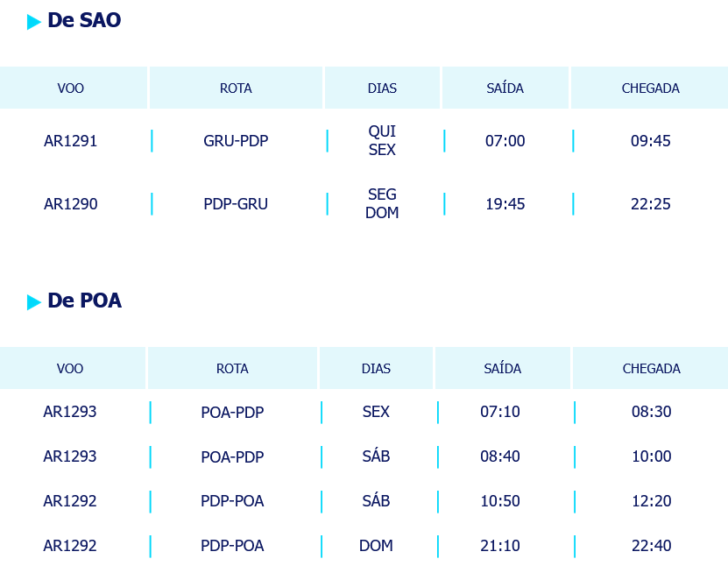Click the PDP-GRU route cell
Viewport: 728px width, 573px height.
pos(236,204)
